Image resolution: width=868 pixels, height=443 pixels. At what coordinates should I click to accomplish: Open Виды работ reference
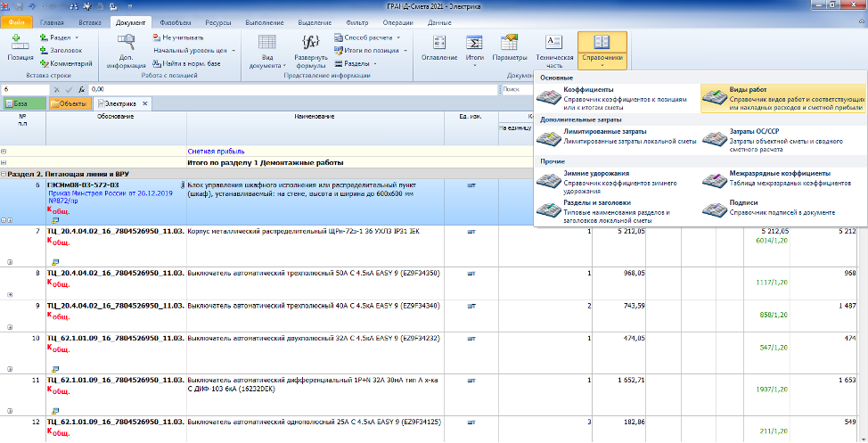(x=782, y=97)
